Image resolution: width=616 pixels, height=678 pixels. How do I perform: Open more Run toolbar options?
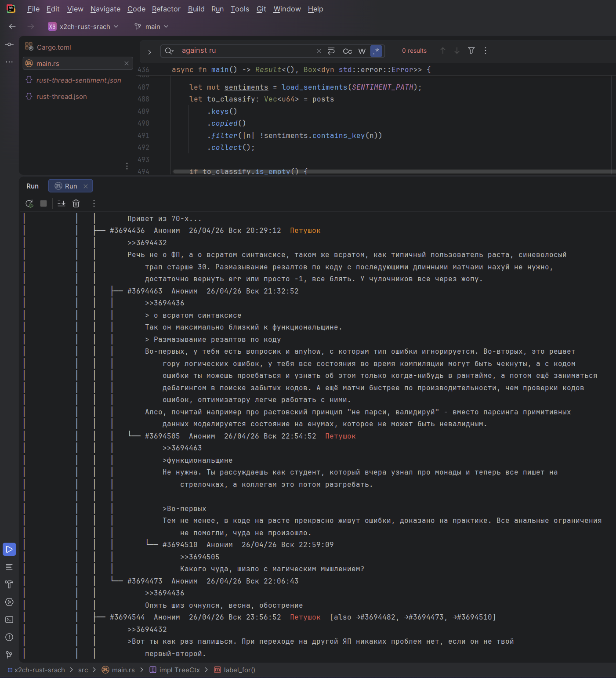pos(94,203)
